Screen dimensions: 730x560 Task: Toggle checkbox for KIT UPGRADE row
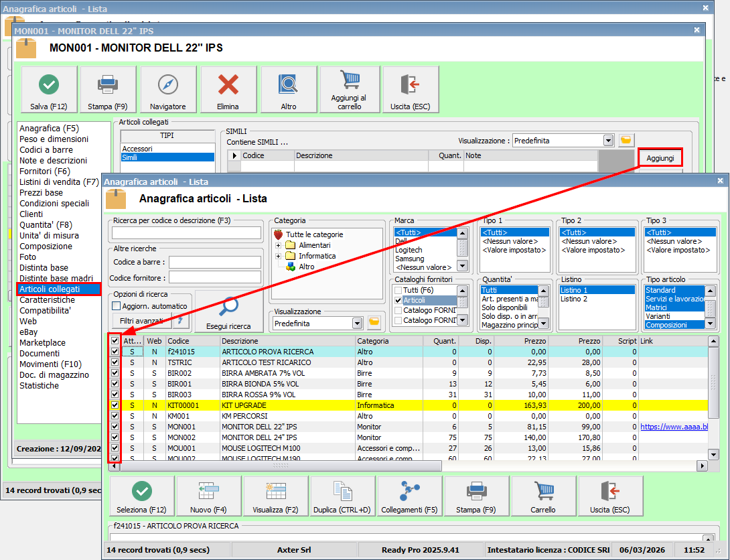115,405
